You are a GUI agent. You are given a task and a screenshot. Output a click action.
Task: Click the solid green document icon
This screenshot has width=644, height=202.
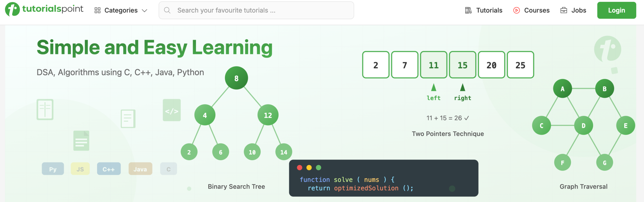tap(81, 140)
